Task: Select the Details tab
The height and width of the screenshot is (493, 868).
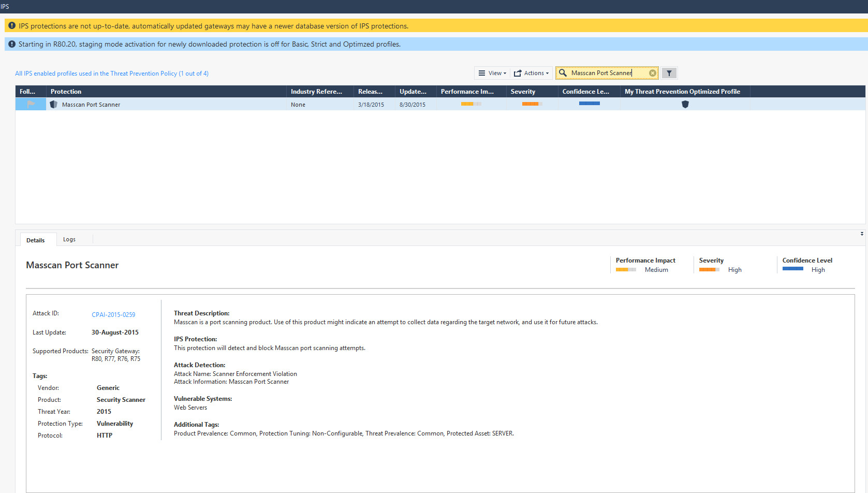Action: pos(36,240)
